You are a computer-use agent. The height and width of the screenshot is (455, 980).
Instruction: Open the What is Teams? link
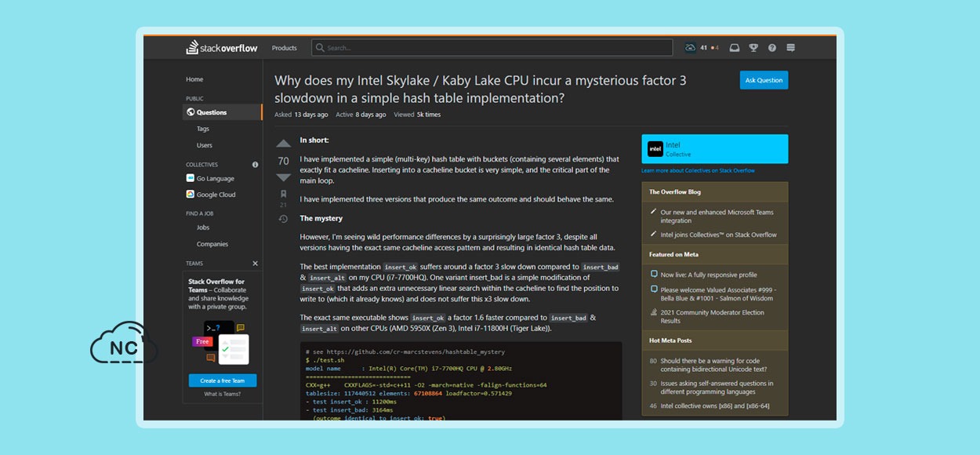point(223,394)
